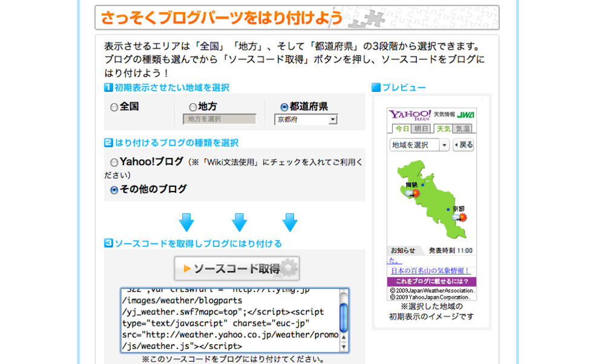Click the 京都 label on the map
Image resolution: width=605 pixels, height=364 pixels.
pyautogui.click(x=459, y=209)
